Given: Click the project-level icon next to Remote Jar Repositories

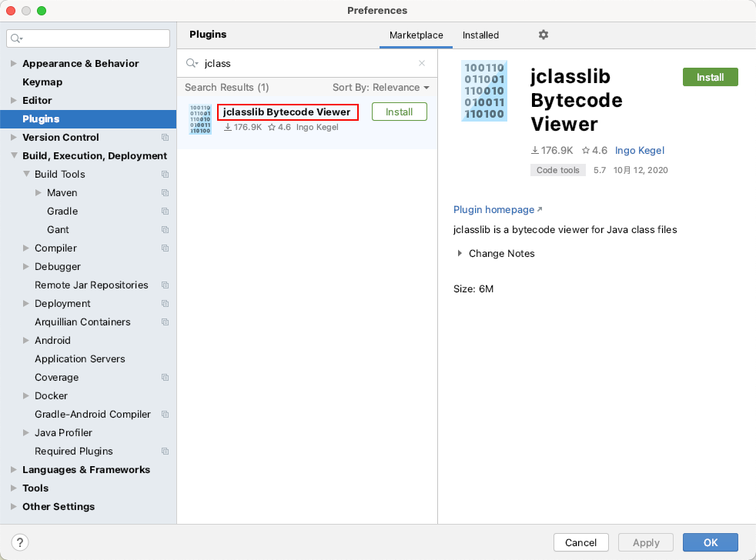Looking at the screenshot, I should coord(165,285).
